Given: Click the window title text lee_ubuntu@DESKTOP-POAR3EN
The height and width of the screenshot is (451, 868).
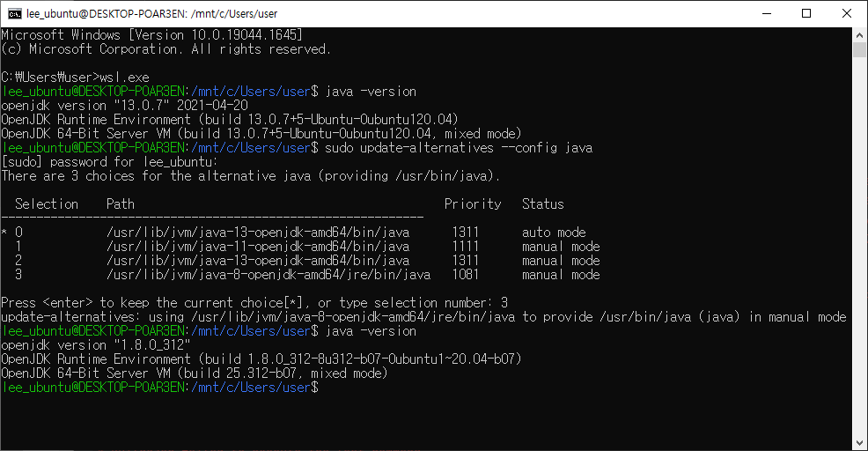Looking at the screenshot, I should 105,13.
